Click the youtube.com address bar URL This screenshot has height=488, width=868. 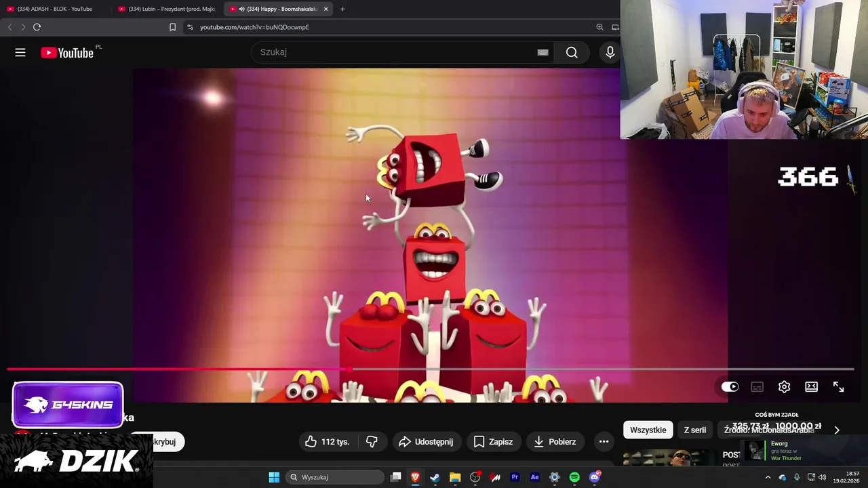click(254, 27)
